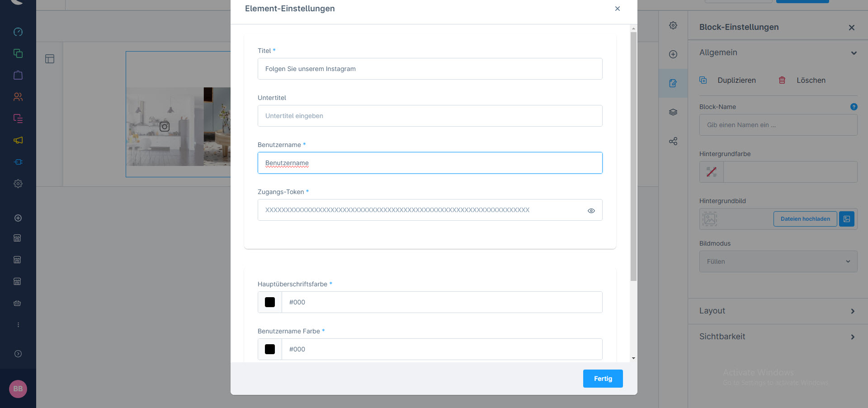Open the dashboard gauge icon in sidebar
The width and height of the screenshot is (868, 408).
[x=18, y=32]
